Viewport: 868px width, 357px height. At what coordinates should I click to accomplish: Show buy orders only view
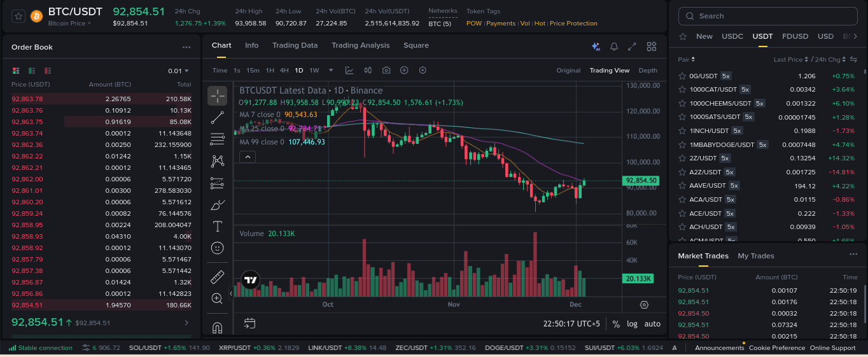[x=32, y=71]
